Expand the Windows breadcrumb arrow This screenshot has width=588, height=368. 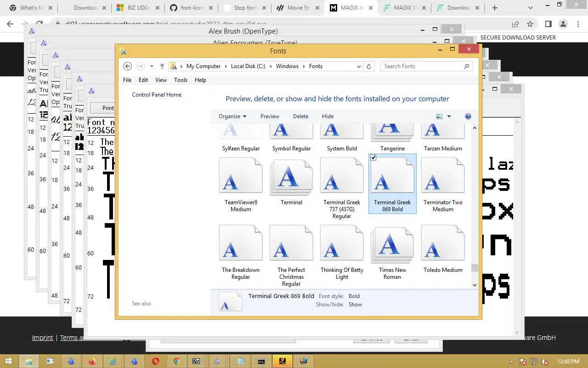(x=304, y=66)
